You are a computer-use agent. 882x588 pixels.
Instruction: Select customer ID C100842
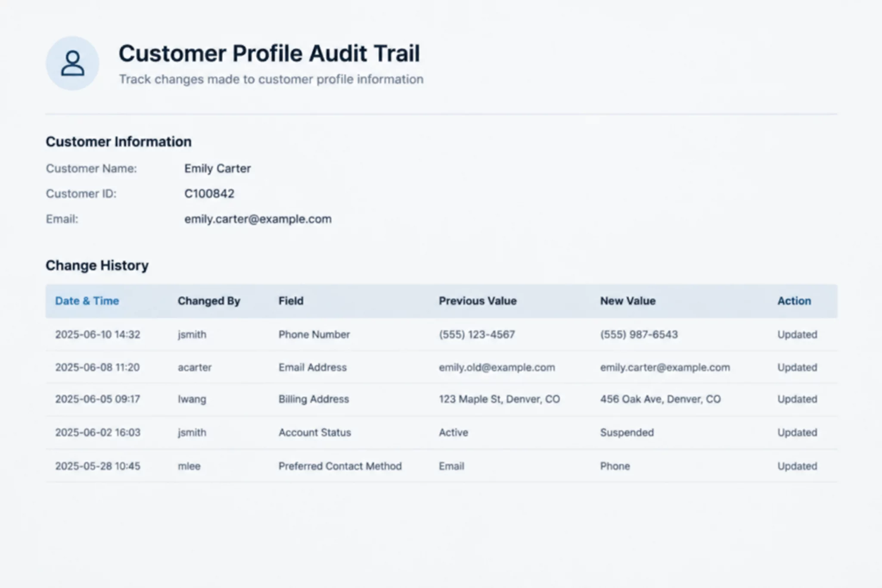209,193
